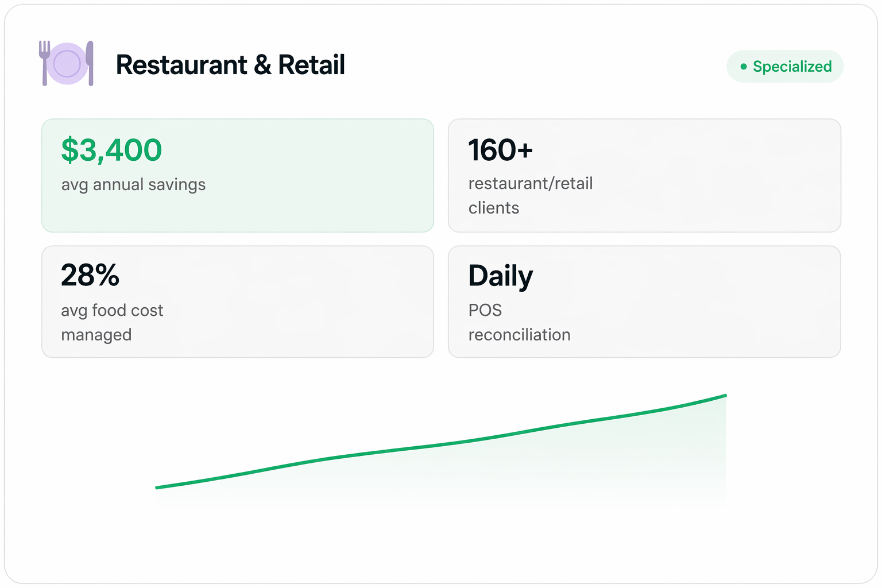The height and width of the screenshot is (588, 882).
Task: Click the $3,400 savings figure
Action: (x=111, y=150)
